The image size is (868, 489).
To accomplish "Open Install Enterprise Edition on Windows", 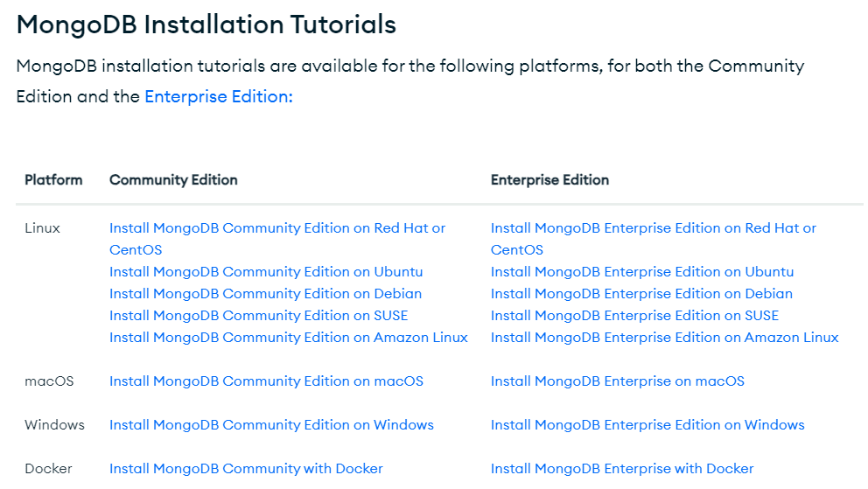I will click(647, 425).
